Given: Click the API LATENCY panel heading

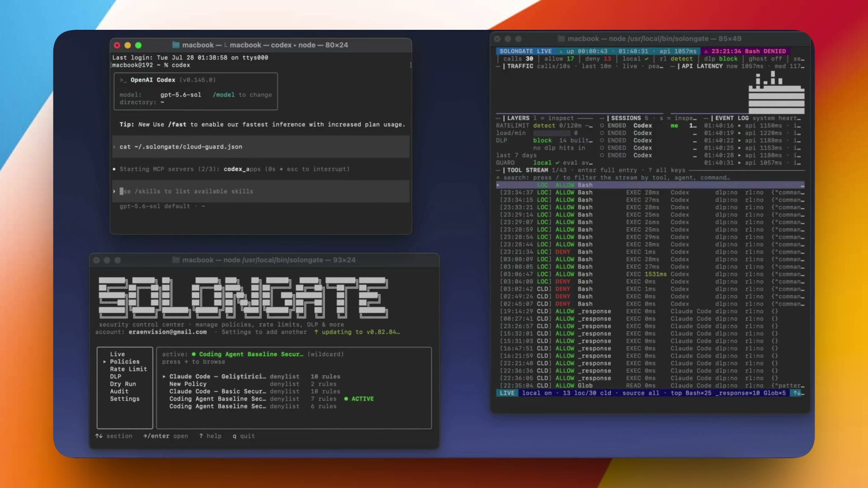Looking at the screenshot, I should coord(702,66).
